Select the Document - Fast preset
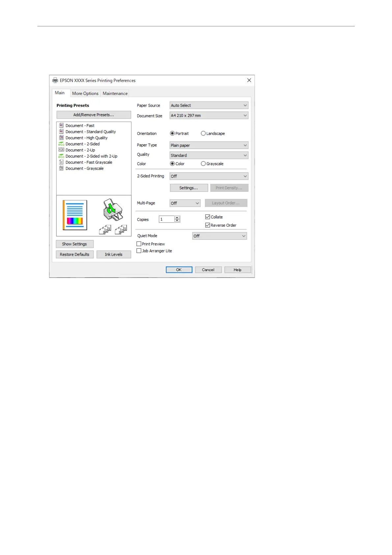The image size is (392, 555). point(80,126)
